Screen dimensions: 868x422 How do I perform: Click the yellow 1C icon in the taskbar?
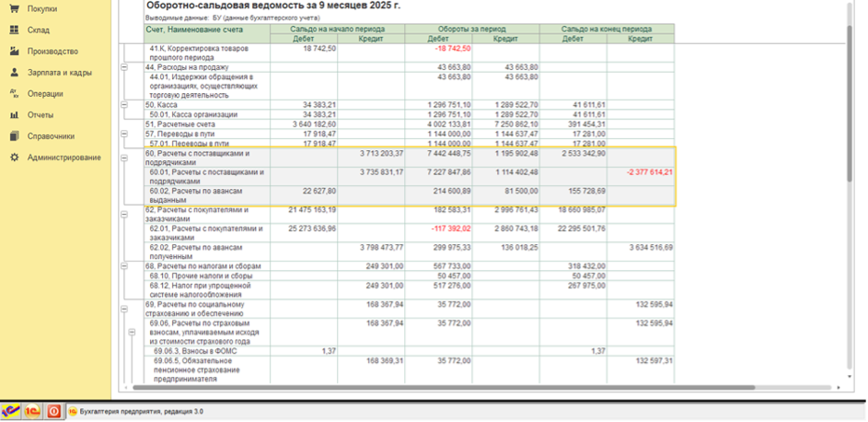tap(32, 412)
